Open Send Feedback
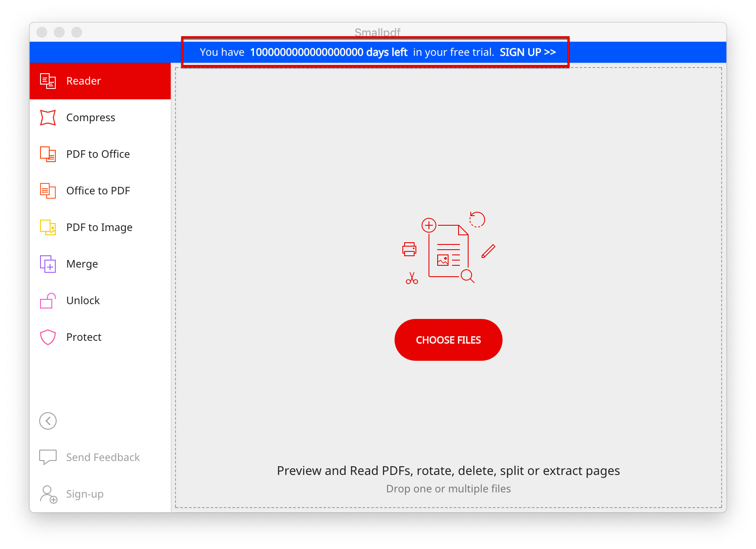Image resolution: width=756 pixels, height=549 pixels. (x=103, y=457)
